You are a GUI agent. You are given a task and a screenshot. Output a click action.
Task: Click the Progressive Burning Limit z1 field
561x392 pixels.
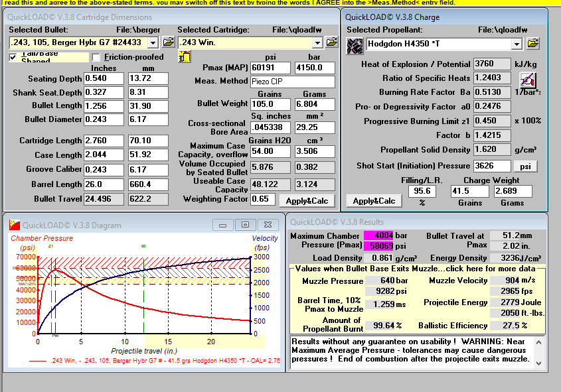pyautogui.click(x=492, y=121)
